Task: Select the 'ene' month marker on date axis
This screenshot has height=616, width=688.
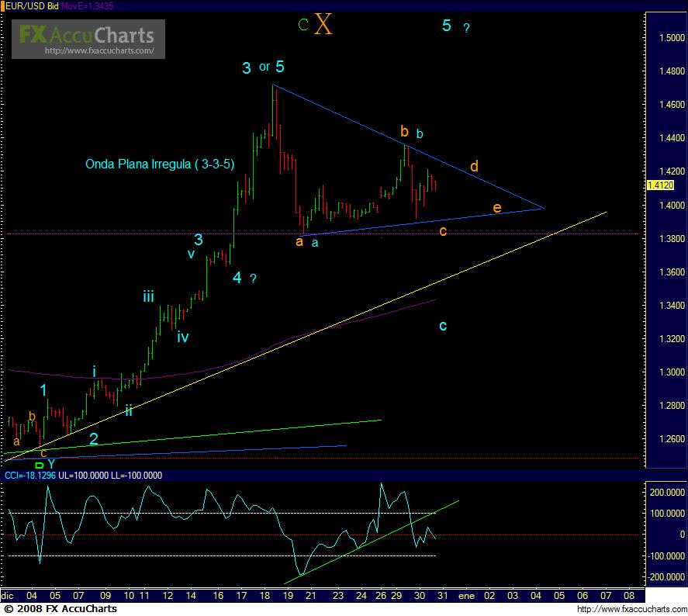Action: pyautogui.click(x=467, y=595)
